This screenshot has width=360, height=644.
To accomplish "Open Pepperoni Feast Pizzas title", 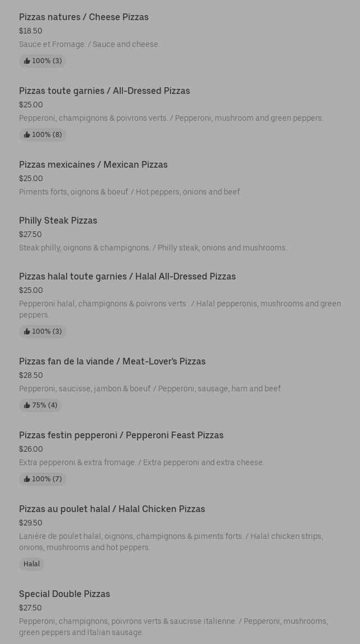I will (x=121, y=435).
